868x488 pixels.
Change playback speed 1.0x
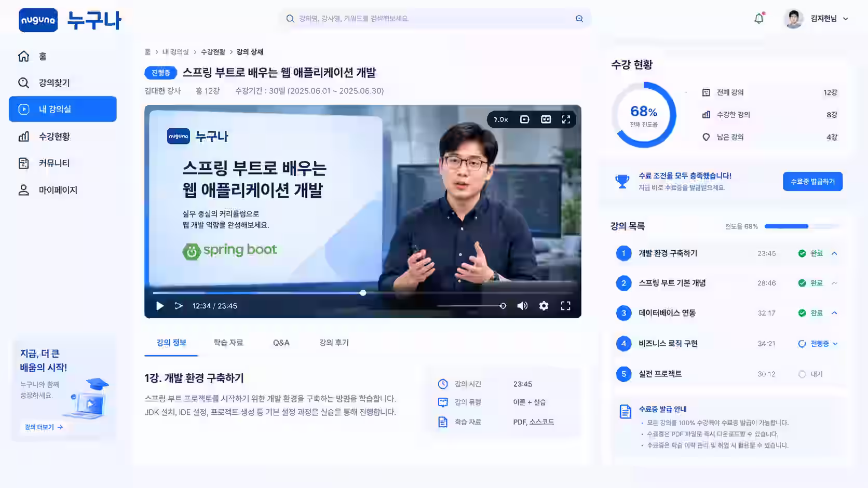coord(501,119)
